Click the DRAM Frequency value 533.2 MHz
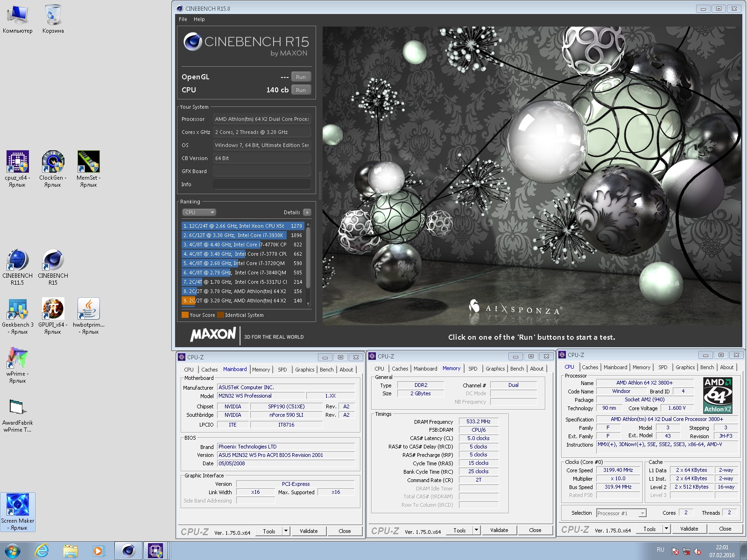The image size is (747, 560). (479, 421)
